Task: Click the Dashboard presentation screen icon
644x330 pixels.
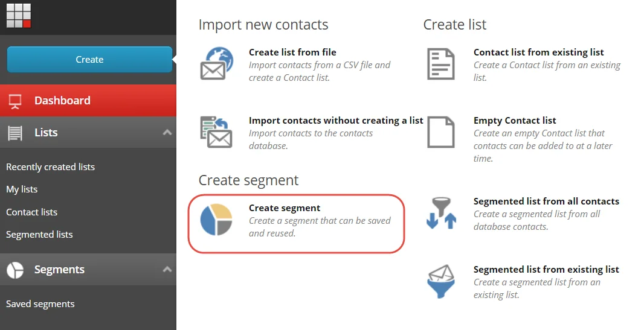Action: click(x=15, y=101)
